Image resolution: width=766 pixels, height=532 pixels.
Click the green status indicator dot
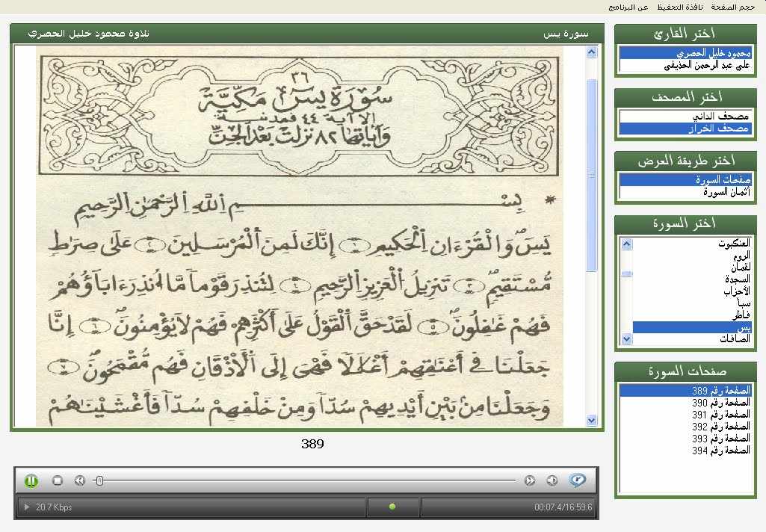point(392,507)
